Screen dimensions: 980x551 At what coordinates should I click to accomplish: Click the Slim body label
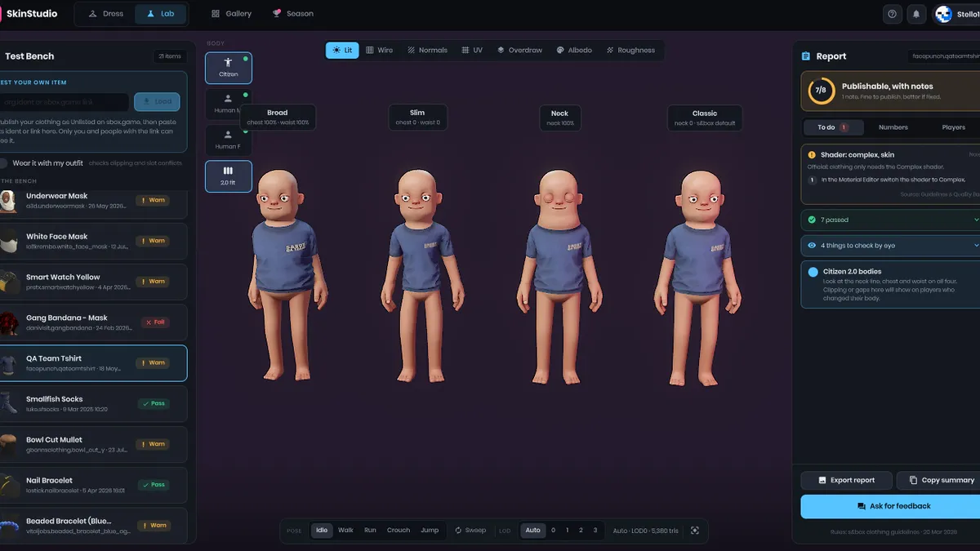(417, 118)
